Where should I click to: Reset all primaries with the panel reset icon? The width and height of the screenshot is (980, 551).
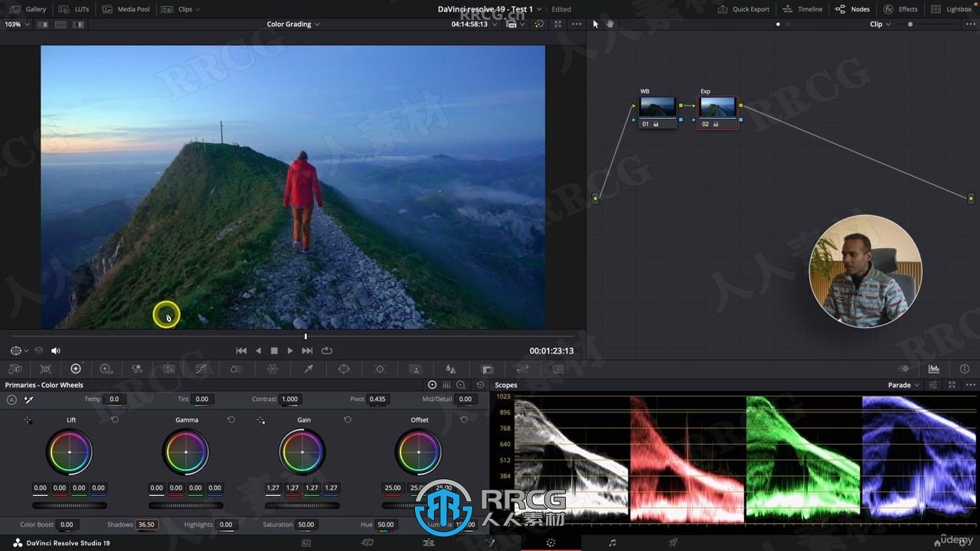[x=480, y=385]
